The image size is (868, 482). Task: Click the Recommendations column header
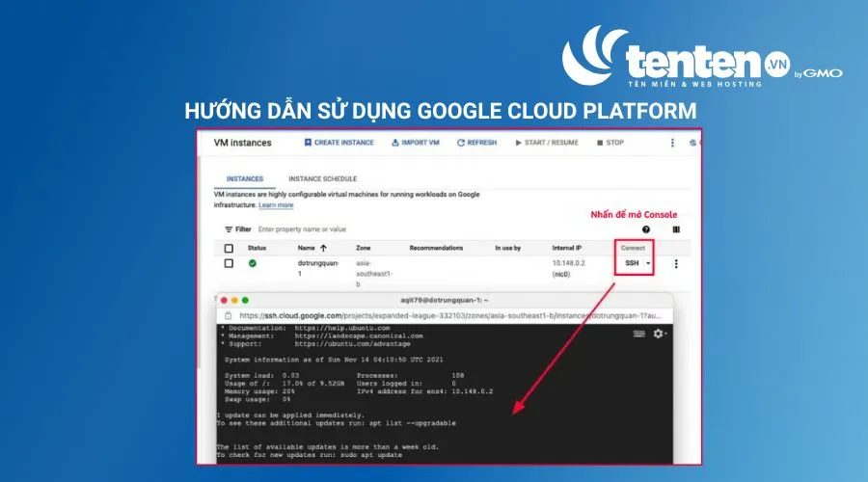coord(436,248)
